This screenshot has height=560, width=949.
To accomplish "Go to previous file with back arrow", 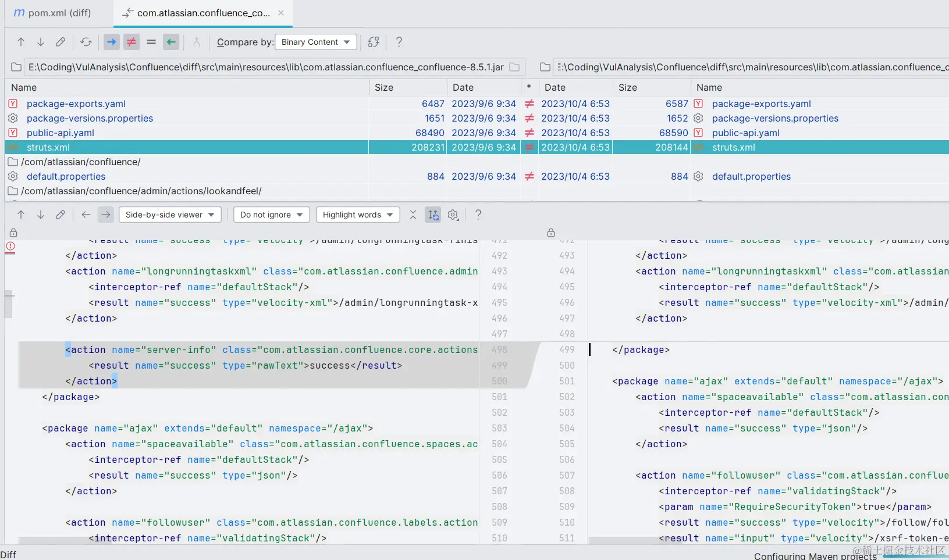I will [86, 215].
